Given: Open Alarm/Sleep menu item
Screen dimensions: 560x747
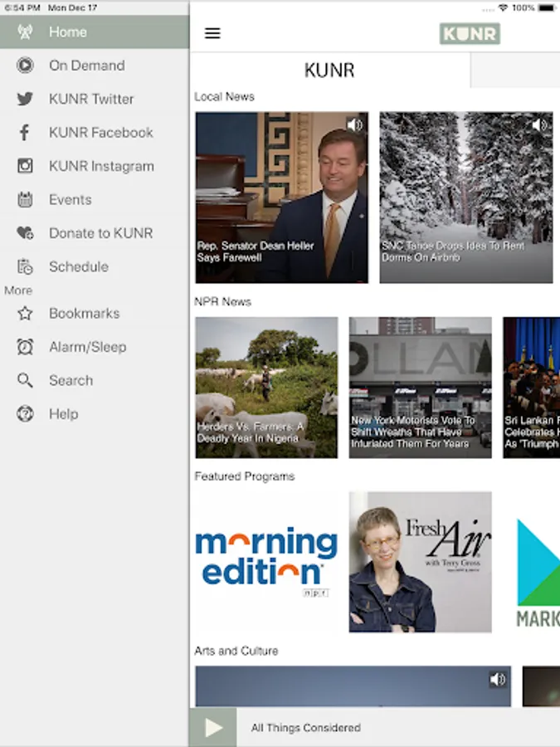Looking at the screenshot, I should 95,347.
